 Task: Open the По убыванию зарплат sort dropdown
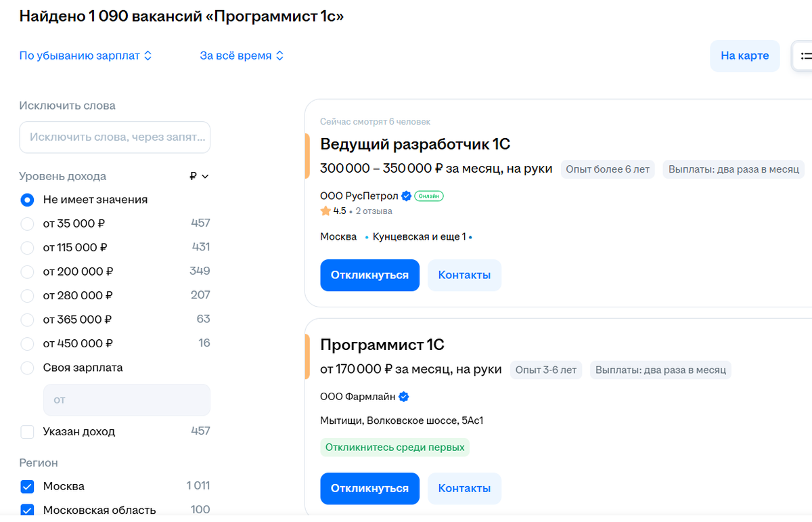pos(85,56)
